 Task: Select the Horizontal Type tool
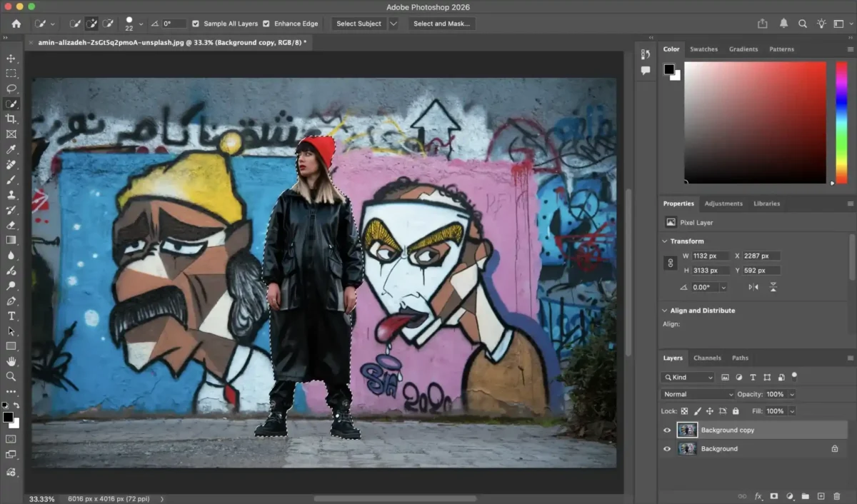11,316
